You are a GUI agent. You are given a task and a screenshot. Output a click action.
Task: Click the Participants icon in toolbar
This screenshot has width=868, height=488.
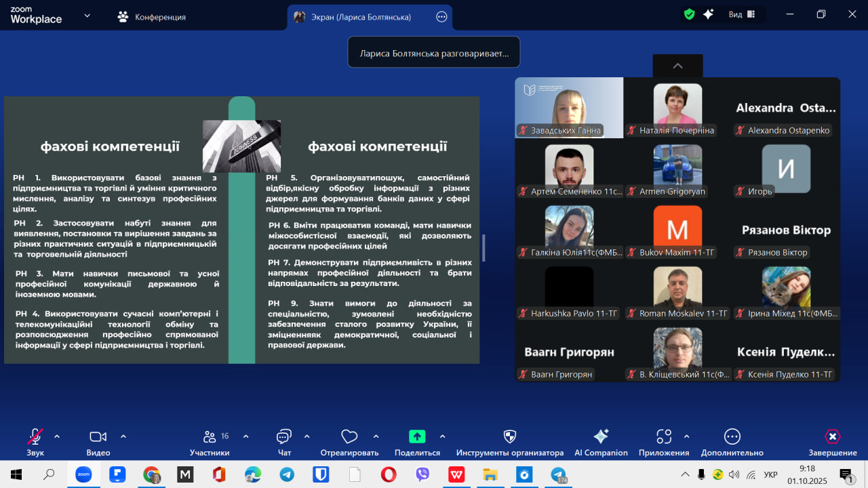pos(210,436)
